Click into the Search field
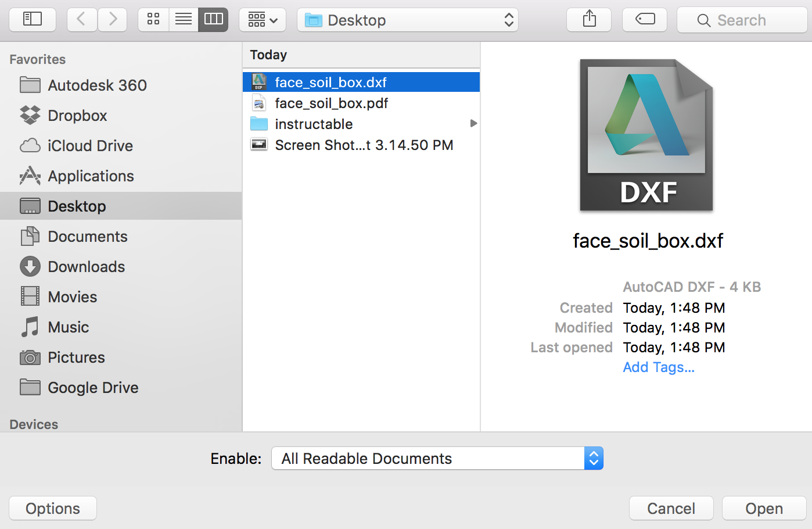The width and height of the screenshot is (812, 529). coord(742,20)
